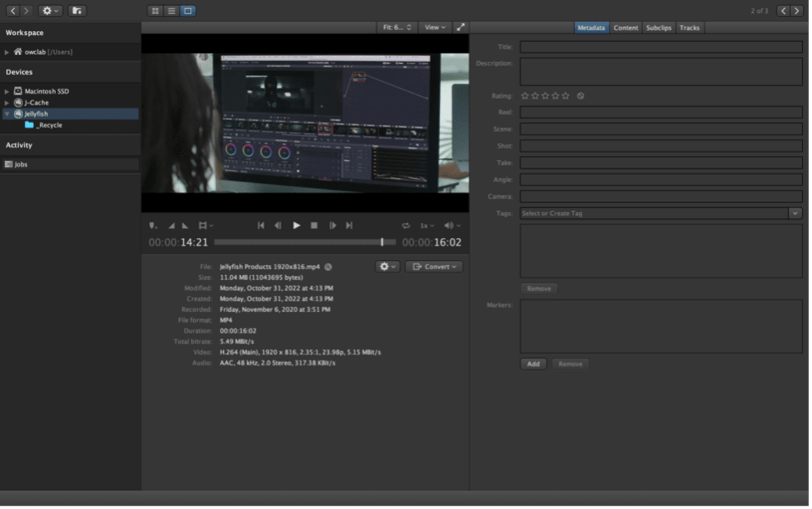
Task: Open the Tags dropdown arrow
Action: (x=795, y=213)
